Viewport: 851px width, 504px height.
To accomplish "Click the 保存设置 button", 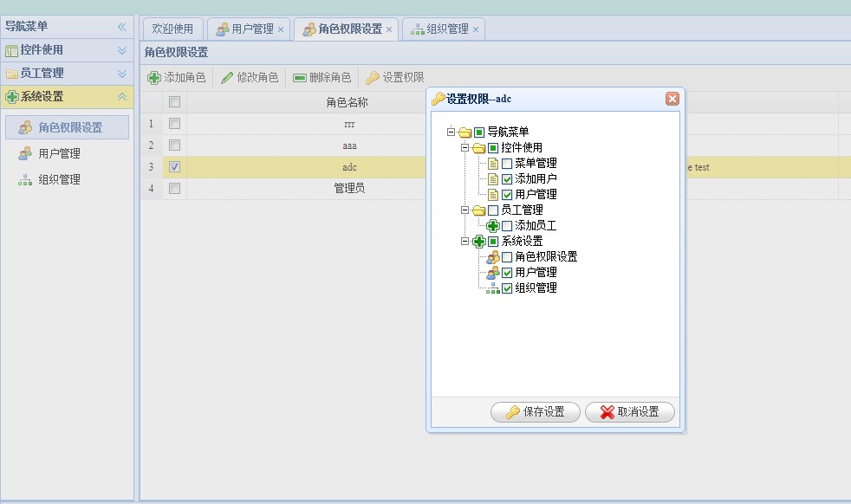I will (x=536, y=412).
